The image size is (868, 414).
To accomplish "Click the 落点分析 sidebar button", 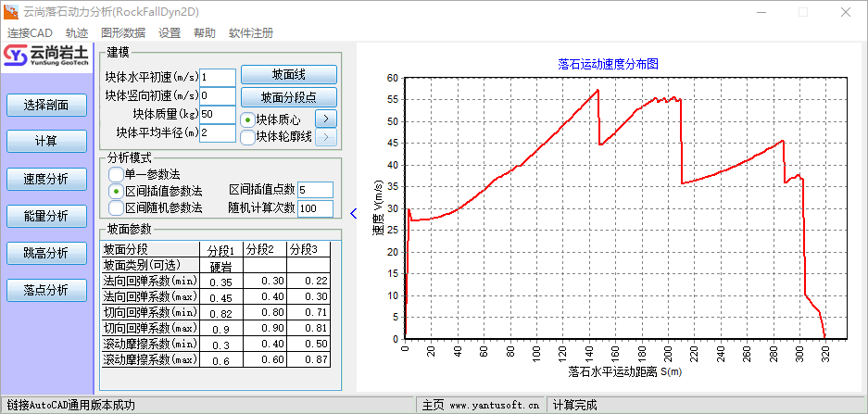I will pos(46,290).
